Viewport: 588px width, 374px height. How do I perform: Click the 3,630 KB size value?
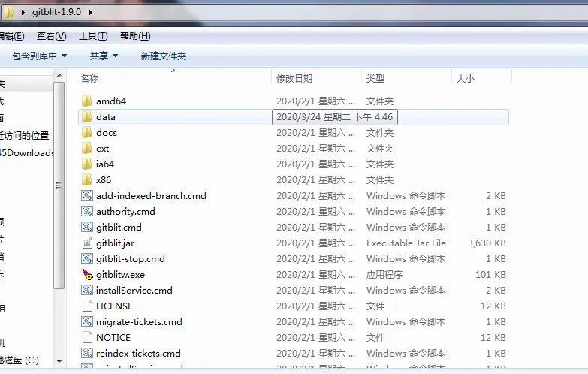point(487,243)
